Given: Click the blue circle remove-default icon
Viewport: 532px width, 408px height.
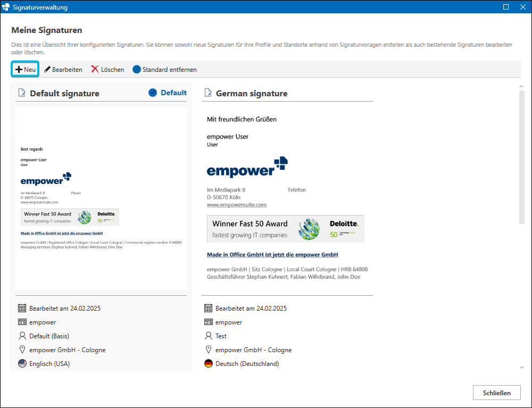Looking at the screenshot, I should click(x=136, y=69).
